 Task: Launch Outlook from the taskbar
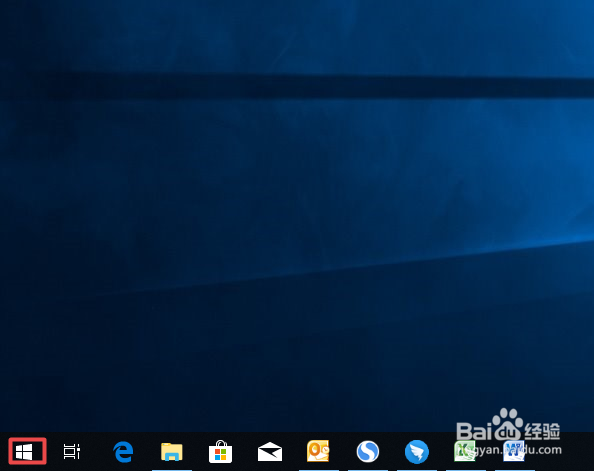click(318, 451)
